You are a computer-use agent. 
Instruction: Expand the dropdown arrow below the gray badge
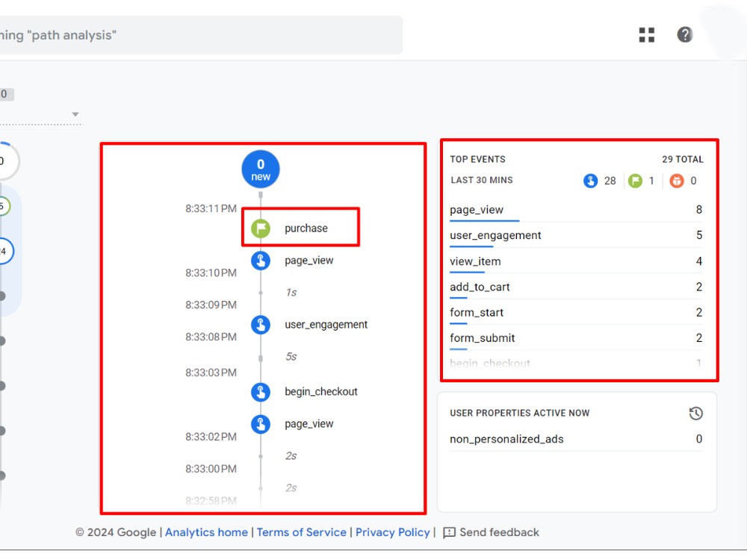75,114
